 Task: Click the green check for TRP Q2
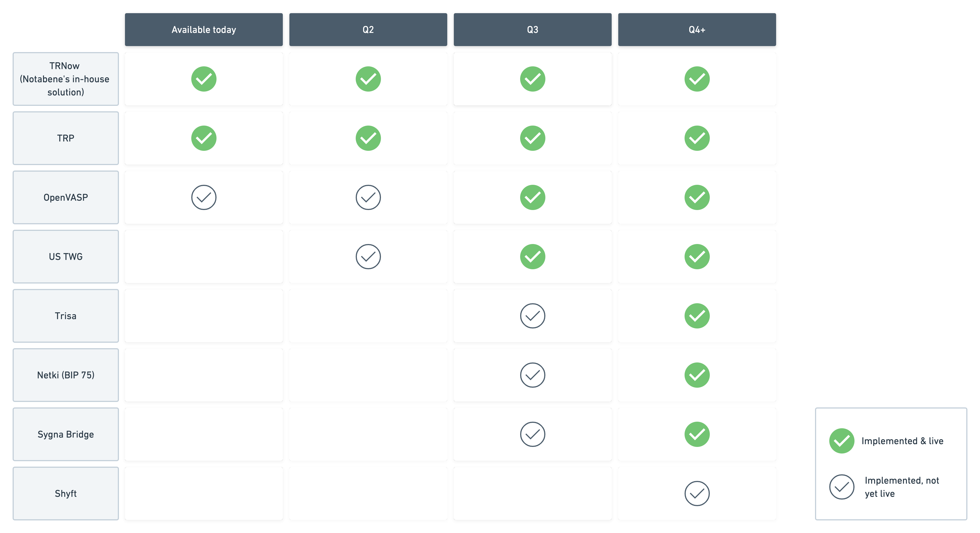[368, 138]
